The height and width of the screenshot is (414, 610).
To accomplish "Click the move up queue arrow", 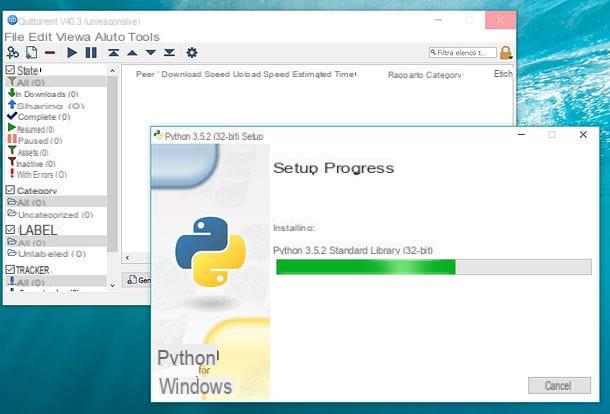I will pyautogui.click(x=132, y=53).
